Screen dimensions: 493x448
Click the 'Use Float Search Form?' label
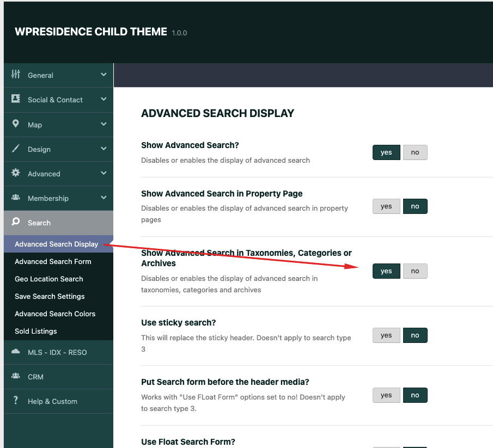(188, 441)
